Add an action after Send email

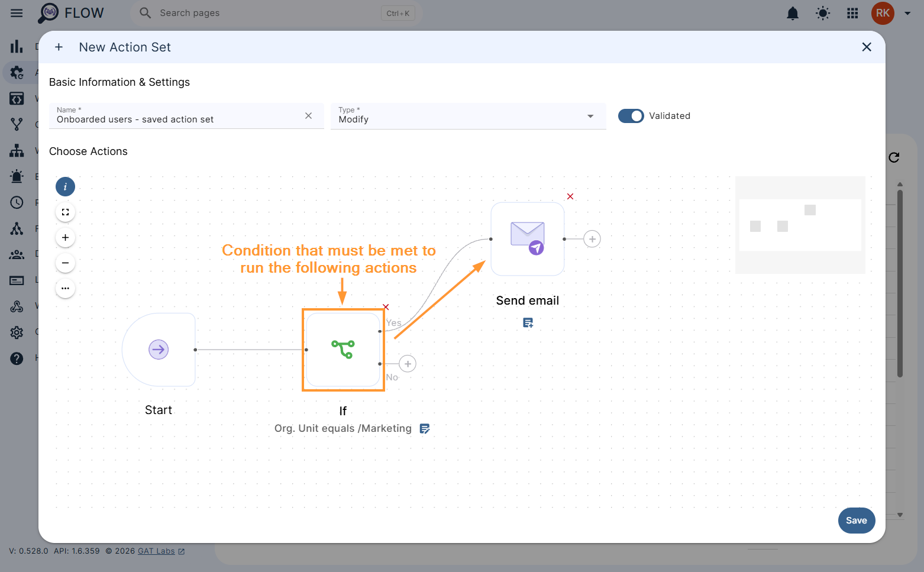point(592,239)
